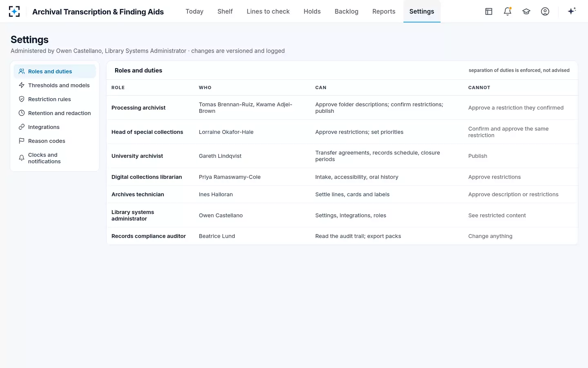The width and height of the screenshot is (588, 368).
Task: Click the Roles and duties people icon
Action: 22,71
